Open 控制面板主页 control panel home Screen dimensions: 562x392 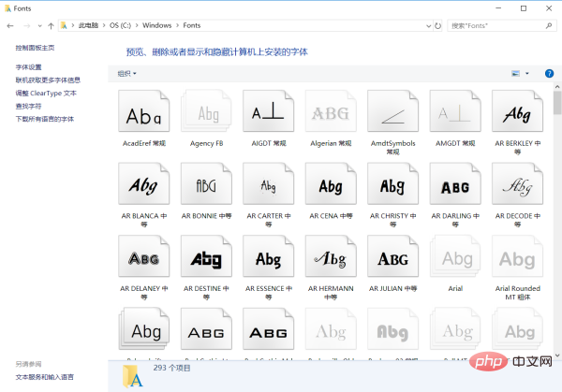(x=35, y=47)
